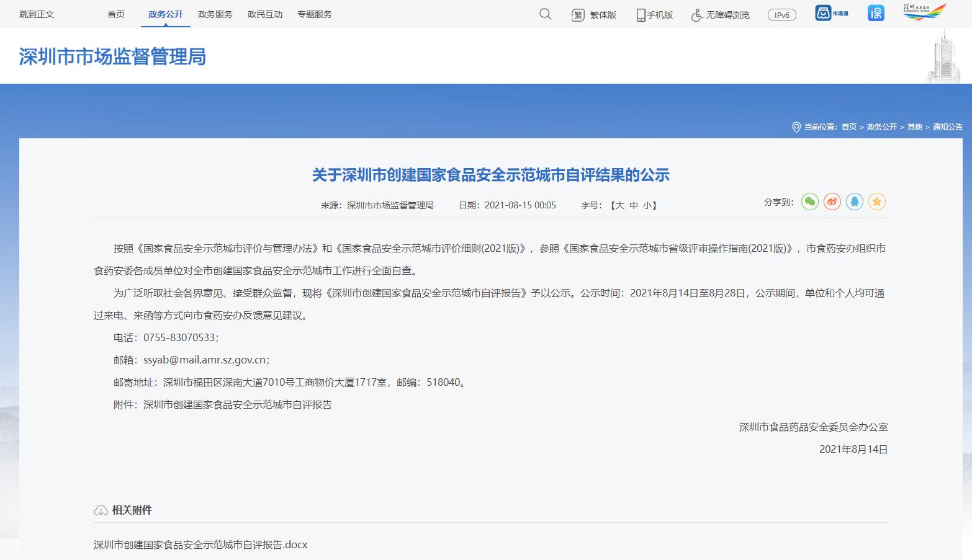Open the 专题服务 menu

click(x=314, y=14)
